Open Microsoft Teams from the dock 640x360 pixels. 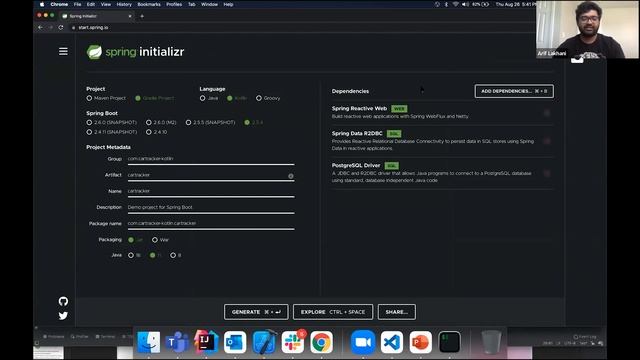[177, 342]
